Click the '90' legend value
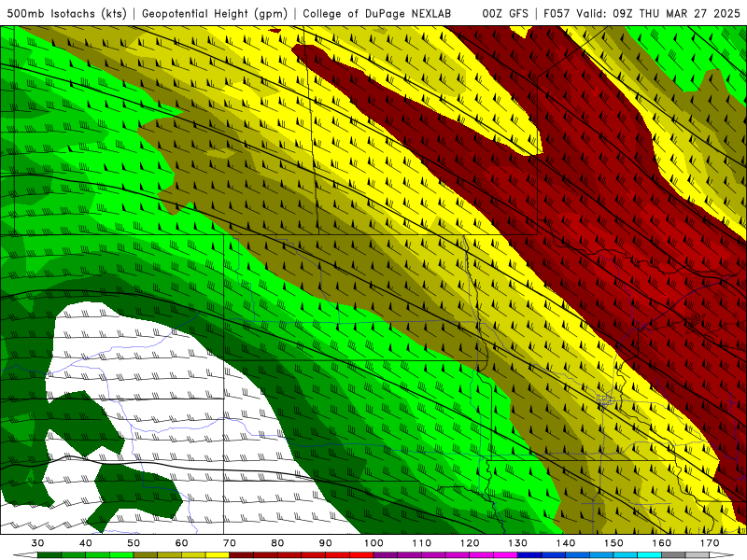The width and height of the screenshot is (747, 560). point(325,543)
